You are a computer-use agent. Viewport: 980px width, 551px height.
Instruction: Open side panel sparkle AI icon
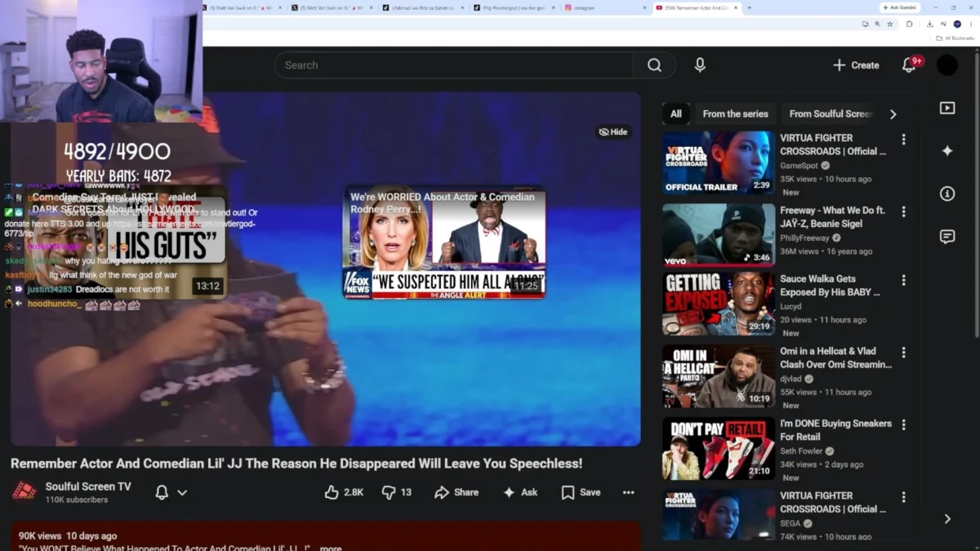tap(947, 151)
